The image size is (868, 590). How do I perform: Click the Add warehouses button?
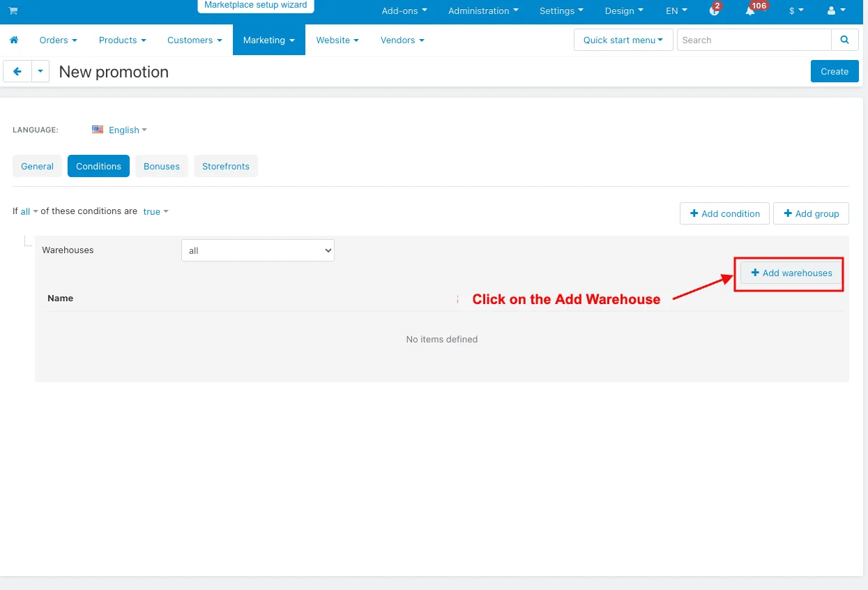tap(791, 273)
